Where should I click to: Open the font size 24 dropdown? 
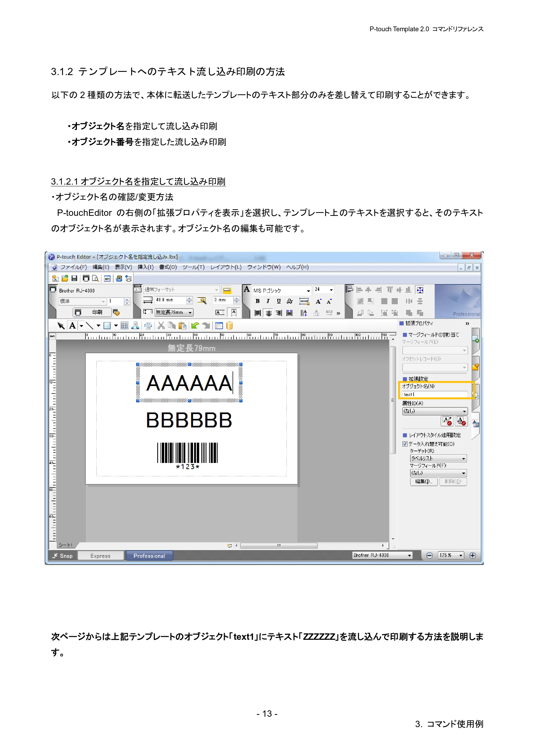[331, 290]
